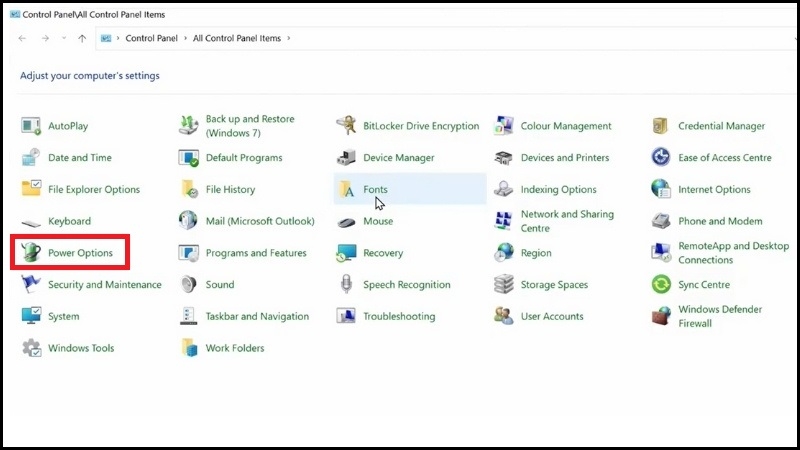Image resolution: width=800 pixels, height=450 pixels.
Task: Open the recent locations dropdown arrow
Action: [64, 38]
